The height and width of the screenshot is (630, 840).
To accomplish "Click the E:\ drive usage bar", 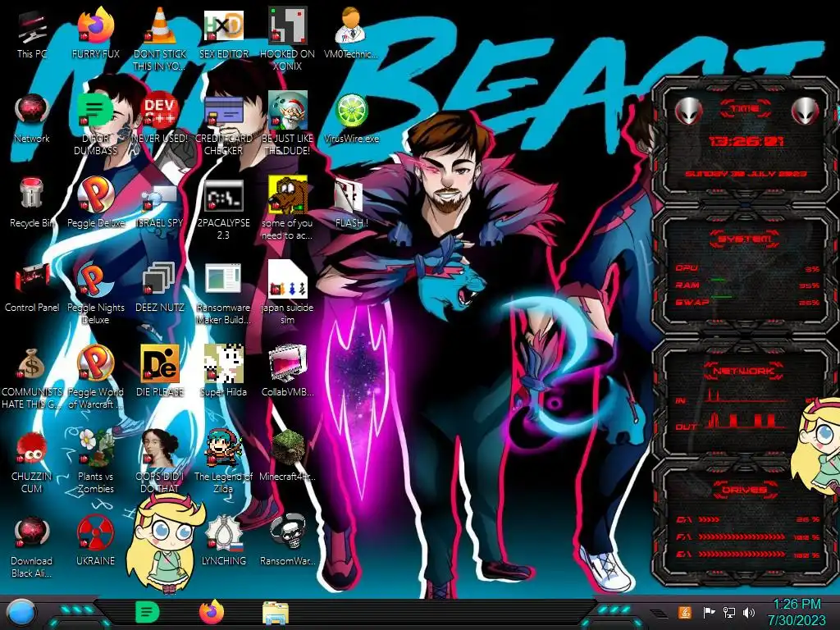I will click(x=742, y=555).
